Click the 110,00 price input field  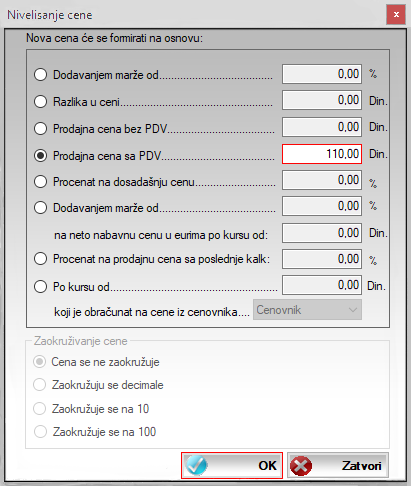(322, 154)
